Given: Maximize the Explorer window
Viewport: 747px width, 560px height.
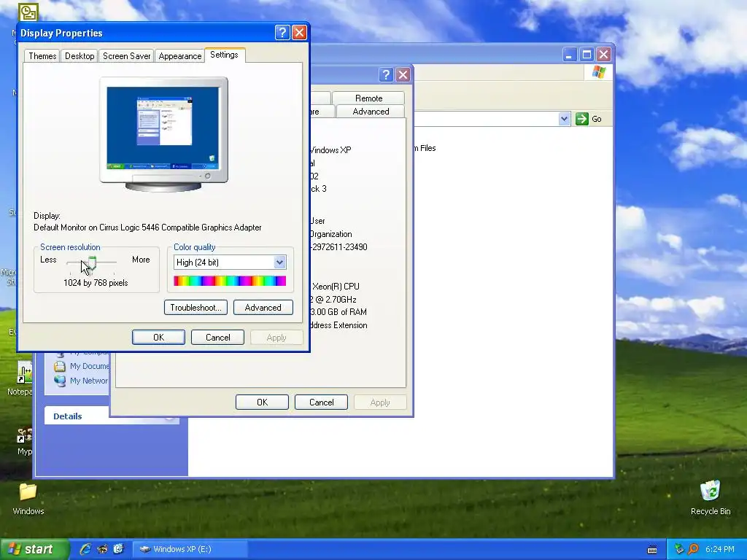Looking at the screenshot, I should [587, 54].
